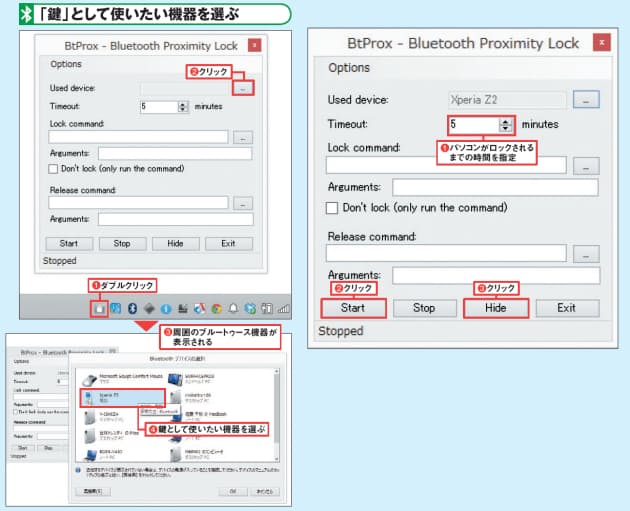Open the Bluetooth icon in the system tray
Screen dimensions: 630x511
click(x=133, y=309)
